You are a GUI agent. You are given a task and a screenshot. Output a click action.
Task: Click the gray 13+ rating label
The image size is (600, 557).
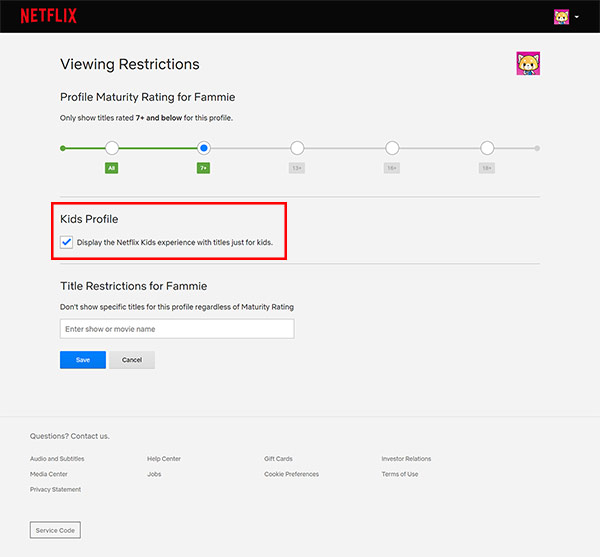point(297,168)
